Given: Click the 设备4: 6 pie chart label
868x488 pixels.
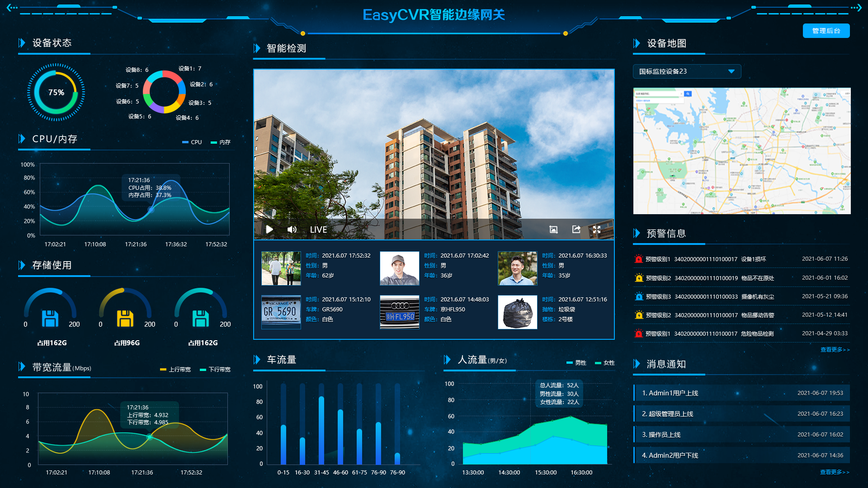Looking at the screenshot, I should [x=187, y=118].
